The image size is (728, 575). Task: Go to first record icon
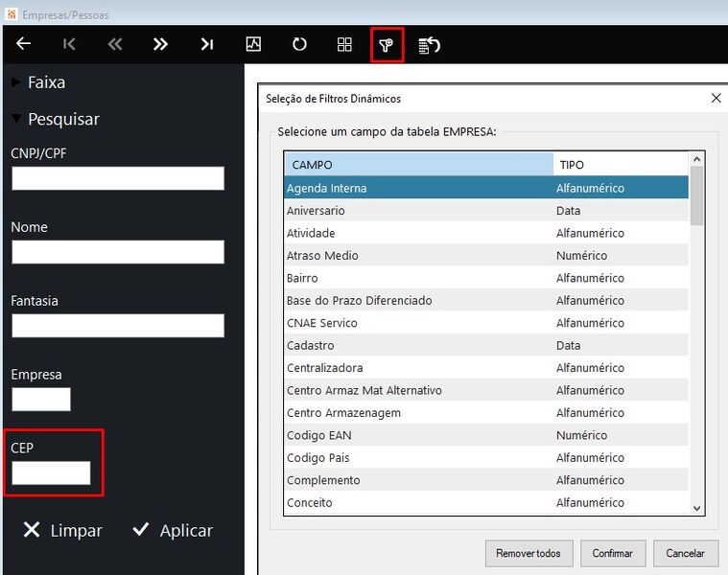69,44
